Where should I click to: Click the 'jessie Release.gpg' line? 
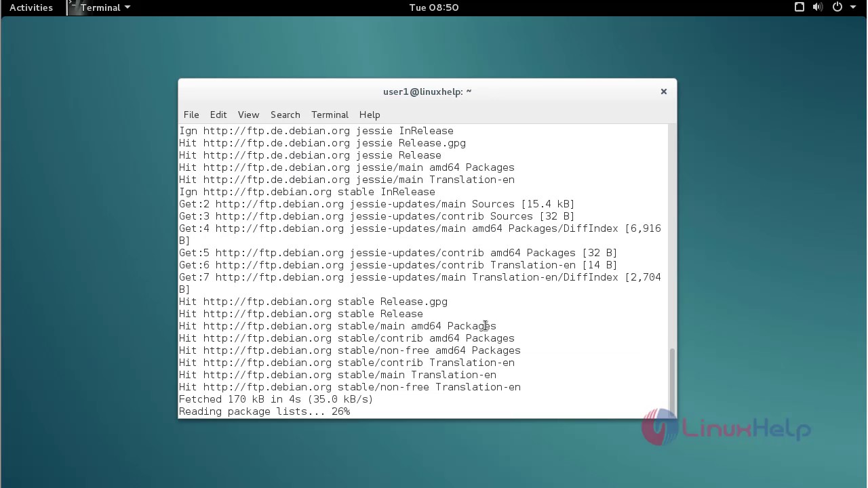tap(322, 143)
